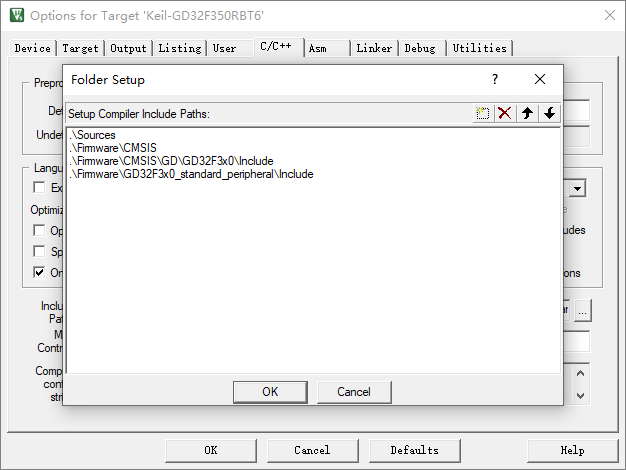Viewport: 626px width, 470px height.
Task: Open the Linker tab
Action: 374,48
